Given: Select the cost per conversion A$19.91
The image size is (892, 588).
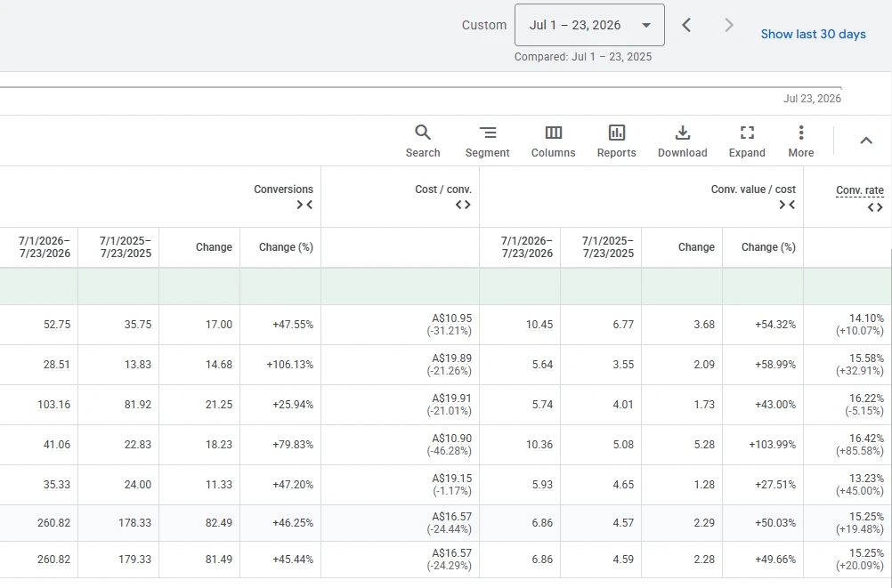Looking at the screenshot, I should click(451, 398).
